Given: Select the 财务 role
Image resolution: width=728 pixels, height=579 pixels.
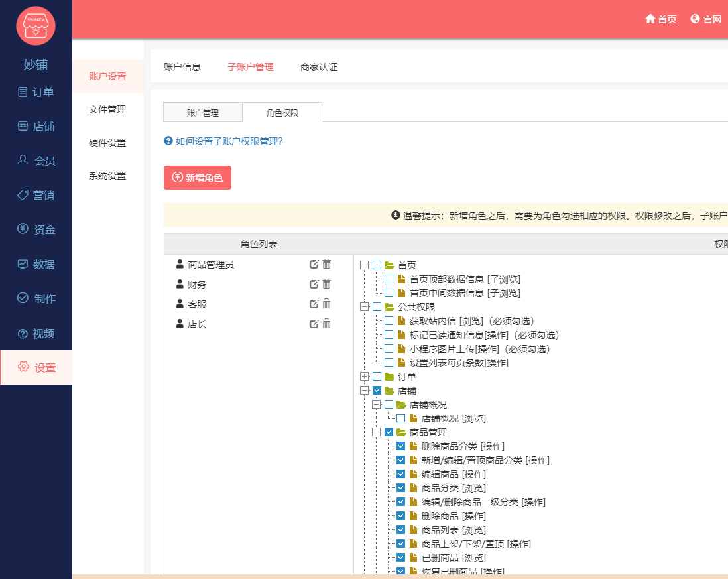Looking at the screenshot, I should 197,285.
